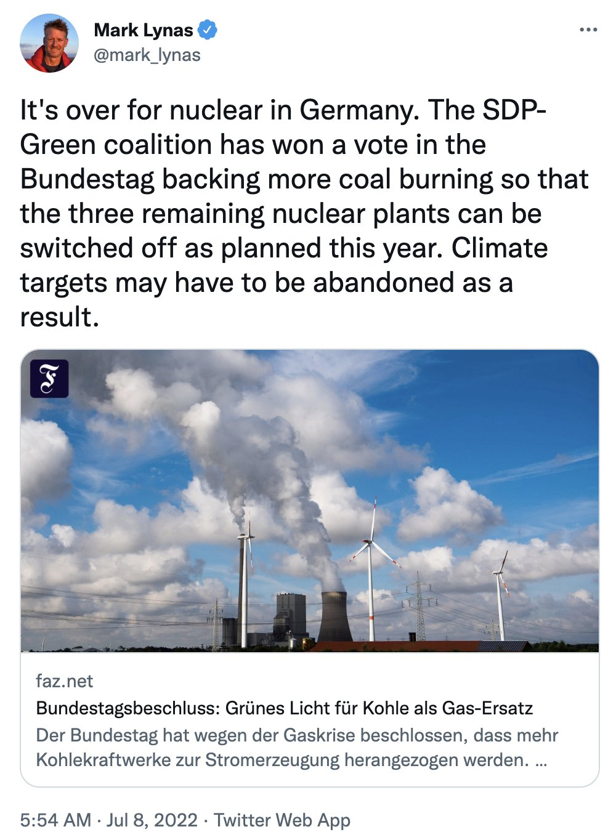Click the word 'Bundestag' in tweet text
This screenshot has width=616, height=840.
coord(87,179)
